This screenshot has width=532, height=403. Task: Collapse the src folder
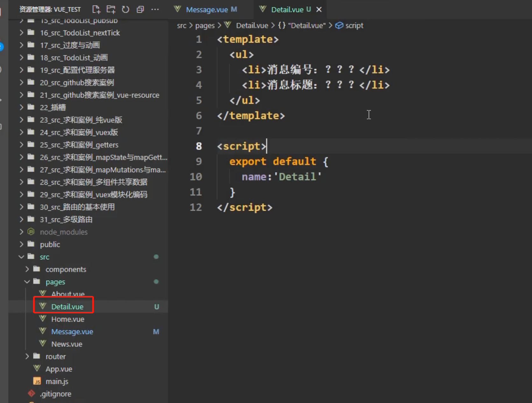pos(88,257)
